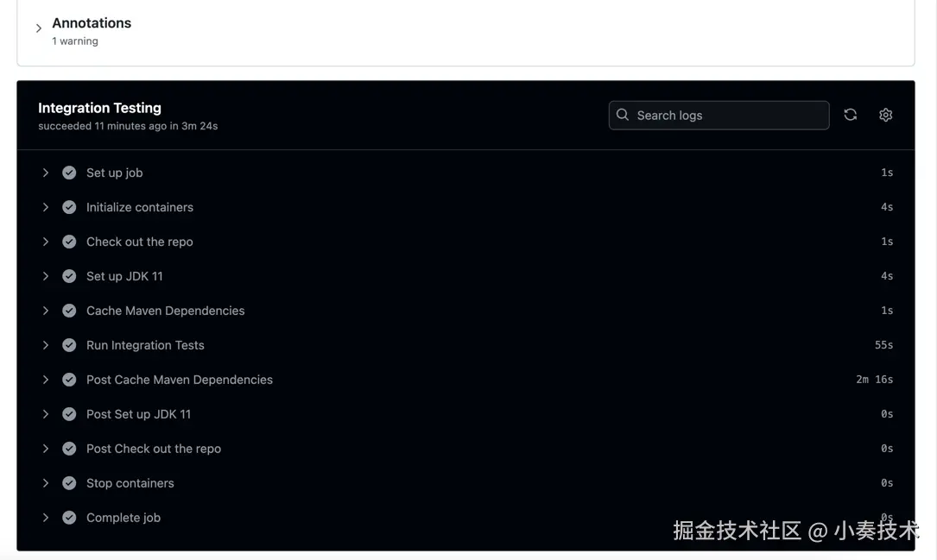Click the 0s duration of Stop containers
This screenshot has height=560, width=937.
coord(887,483)
